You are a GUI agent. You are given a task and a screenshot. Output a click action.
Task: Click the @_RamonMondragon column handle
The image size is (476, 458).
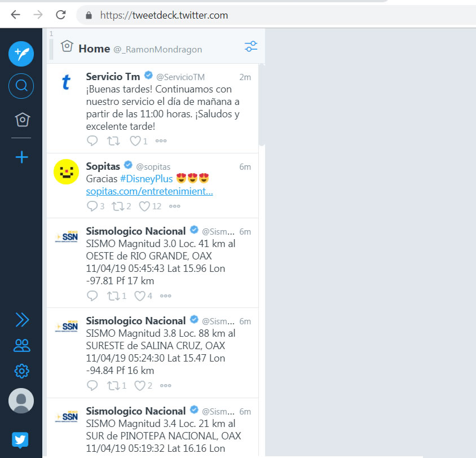(x=157, y=49)
